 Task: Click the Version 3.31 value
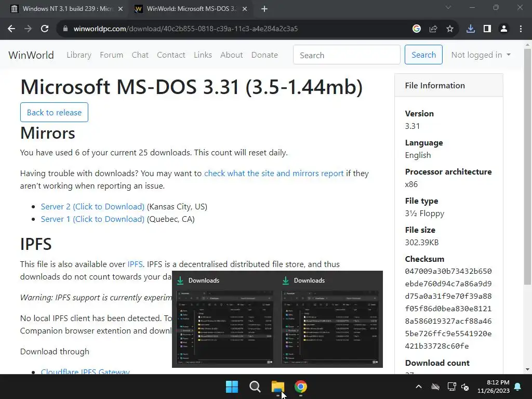[x=412, y=126]
